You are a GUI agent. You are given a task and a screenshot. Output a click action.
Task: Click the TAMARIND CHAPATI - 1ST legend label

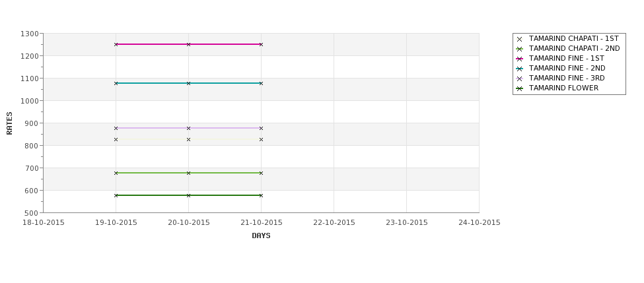(573, 38)
